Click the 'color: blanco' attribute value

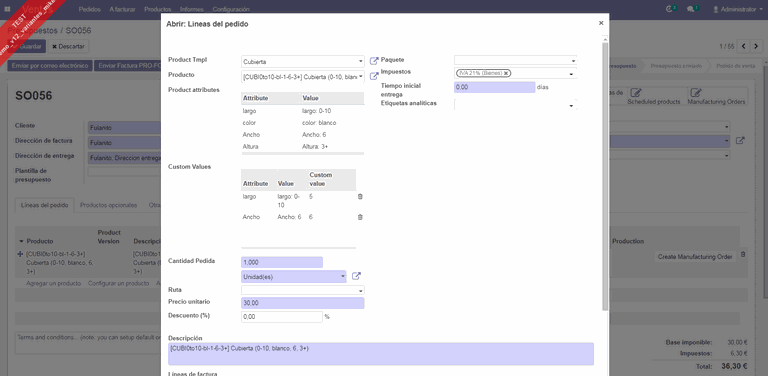[319, 123]
